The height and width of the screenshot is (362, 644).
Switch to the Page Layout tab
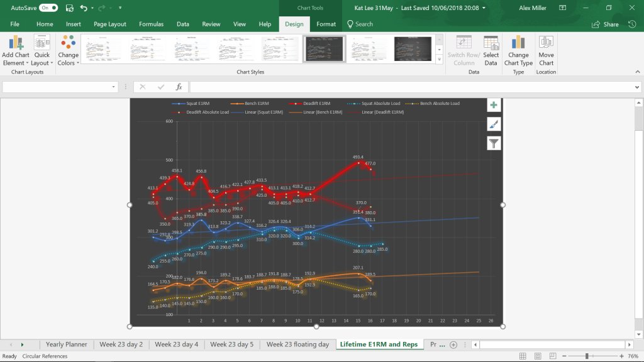pos(109,25)
